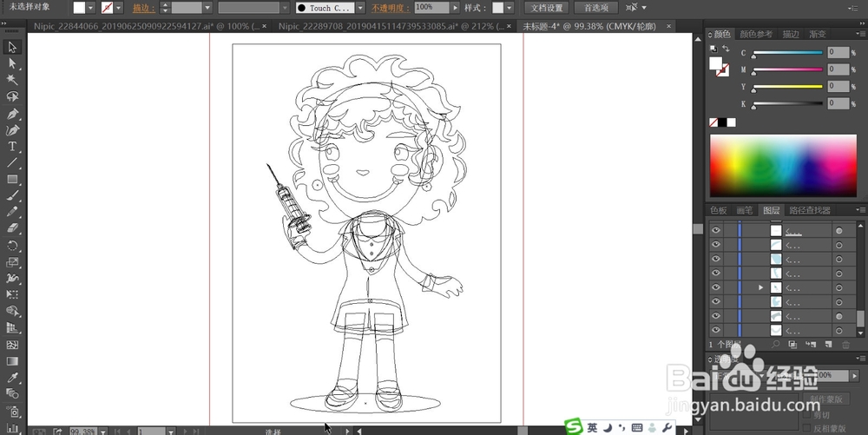Image resolution: width=868 pixels, height=435 pixels.
Task: Select the Rotate tool
Action: tap(12, 246)
